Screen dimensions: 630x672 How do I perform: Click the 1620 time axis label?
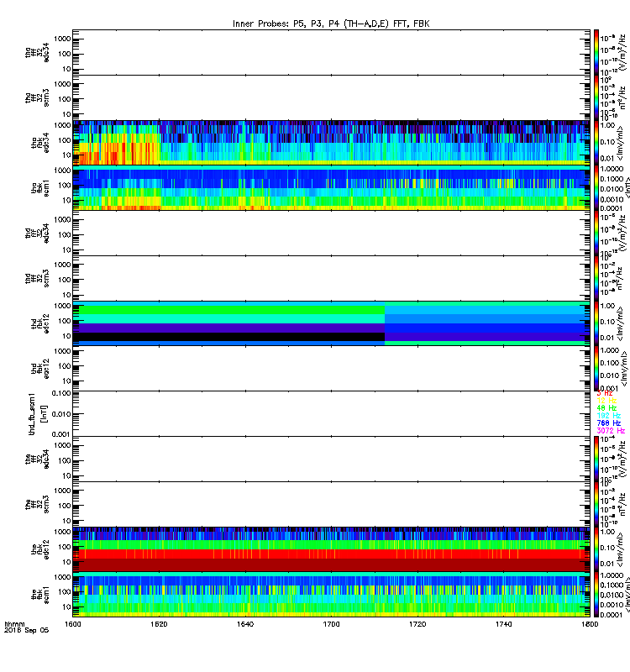point(159,624)
